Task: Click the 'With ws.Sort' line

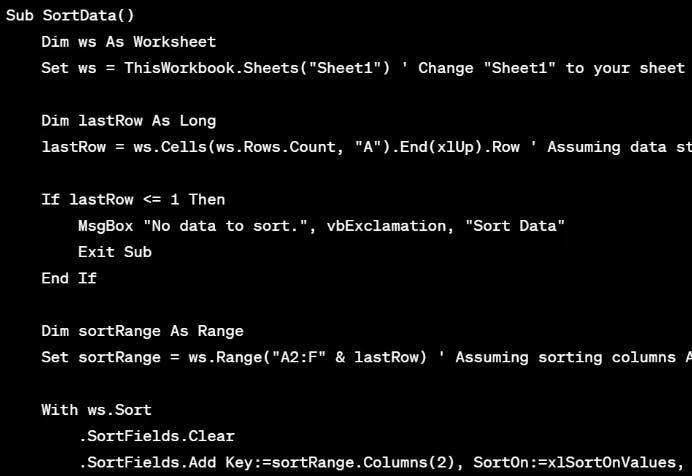Action: pyautogui.click(x=96, y=410)
